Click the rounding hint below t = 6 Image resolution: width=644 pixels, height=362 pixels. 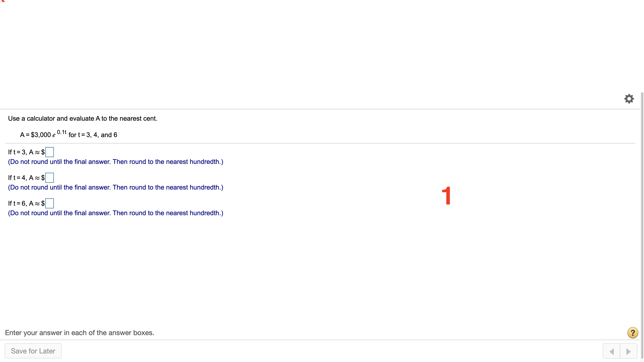point(115,213)
